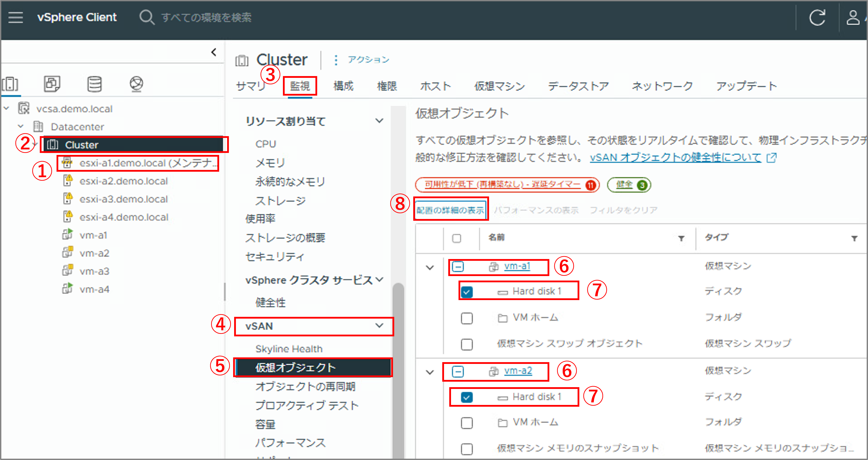Viewport: 868px width, 460px height.
Task: Open vSAN オブジェクトの健全性について link
Action: [x=675, y=157]
